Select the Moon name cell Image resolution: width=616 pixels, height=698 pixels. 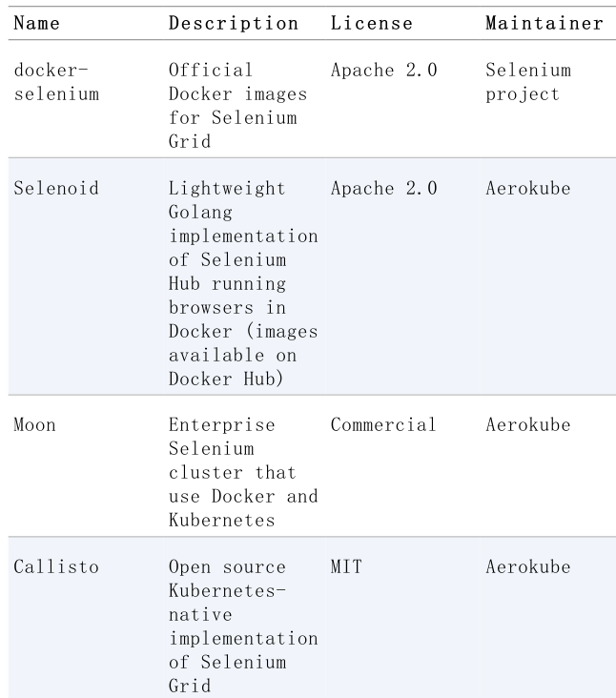tap(34, 424)
